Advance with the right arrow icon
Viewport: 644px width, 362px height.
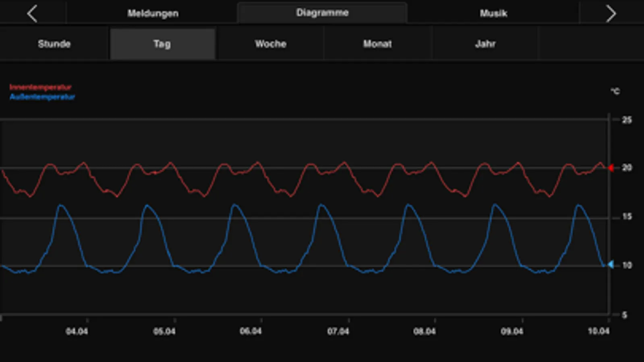(611, 14)
